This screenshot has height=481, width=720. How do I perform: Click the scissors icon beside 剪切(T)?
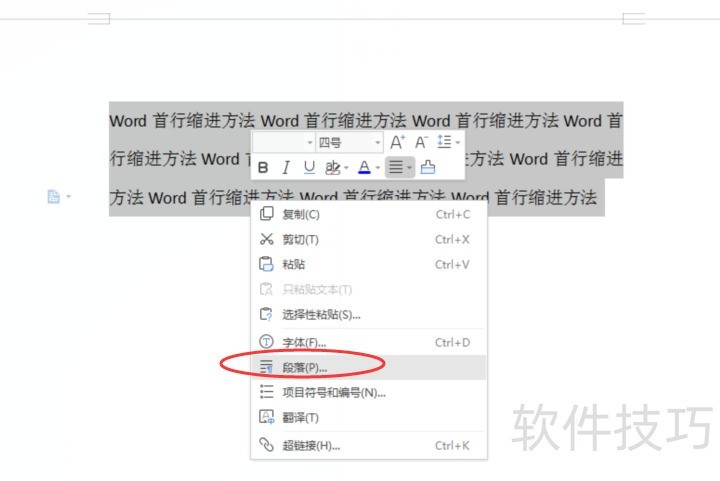pos(266,239)
